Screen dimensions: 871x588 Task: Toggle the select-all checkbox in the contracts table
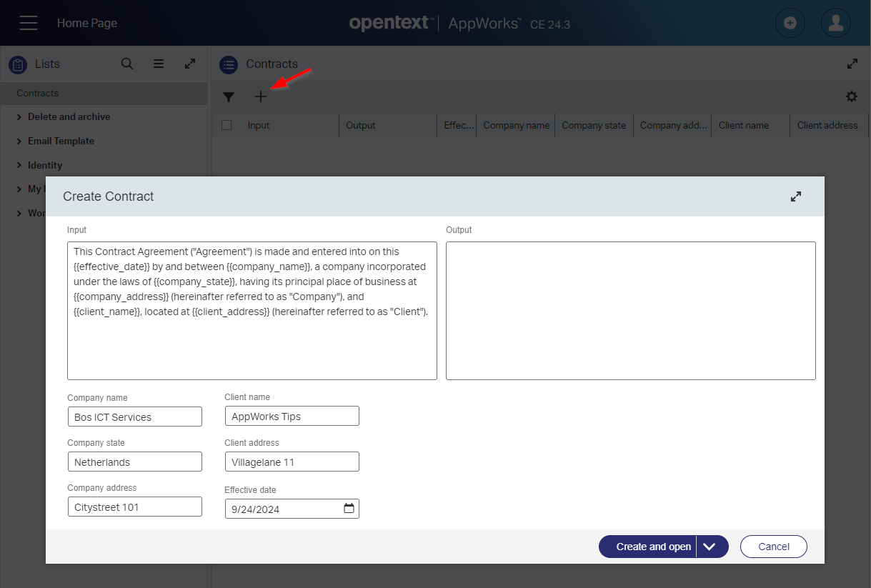pos(226,124)
